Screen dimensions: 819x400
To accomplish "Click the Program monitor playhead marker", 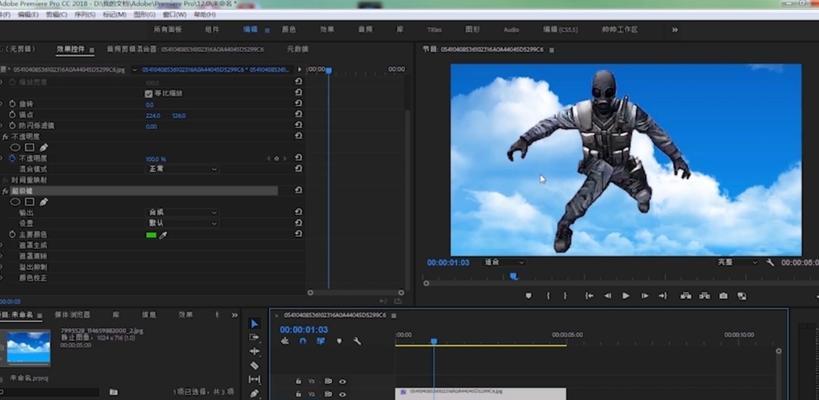I will (x=514, y=276).
